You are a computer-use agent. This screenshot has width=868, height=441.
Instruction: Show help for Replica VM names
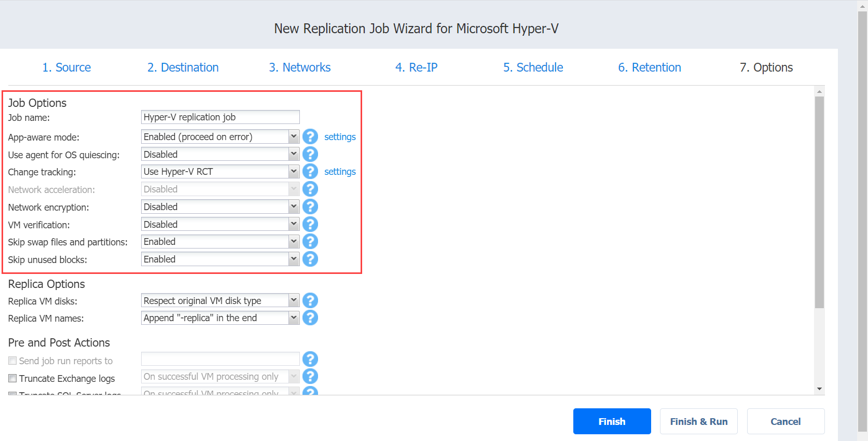point(310,318)
